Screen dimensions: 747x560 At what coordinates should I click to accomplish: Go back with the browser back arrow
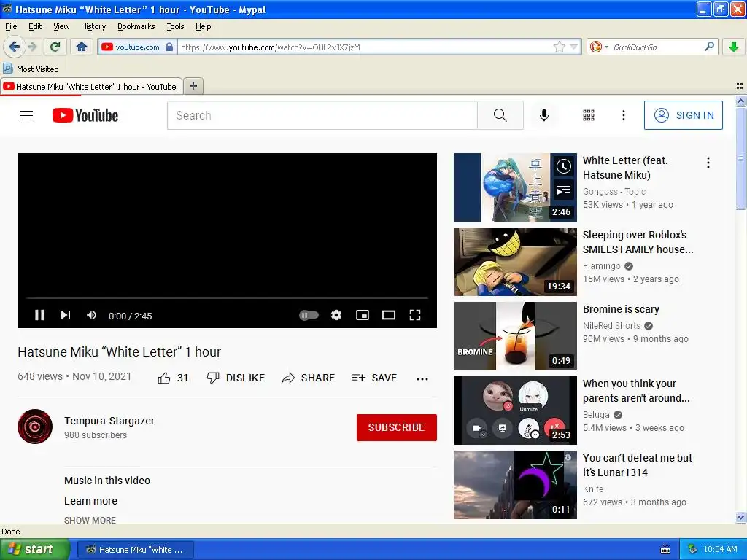coord(14,47)
